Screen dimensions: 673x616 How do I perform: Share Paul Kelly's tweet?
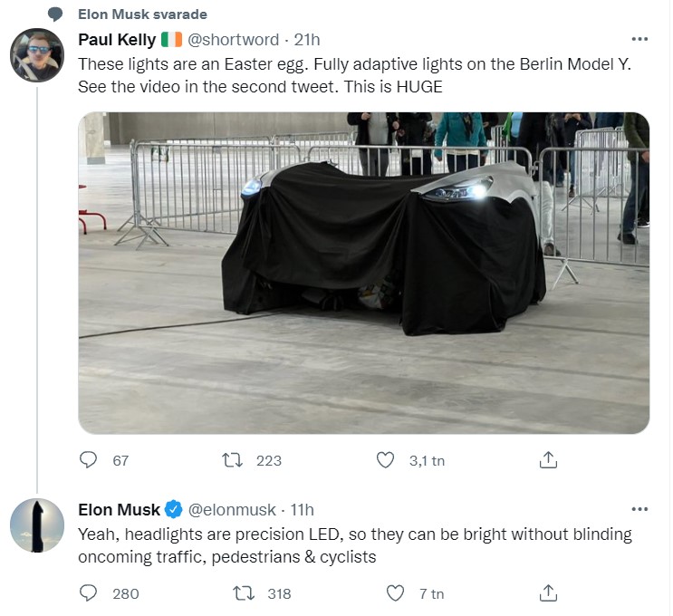[548, 460]
